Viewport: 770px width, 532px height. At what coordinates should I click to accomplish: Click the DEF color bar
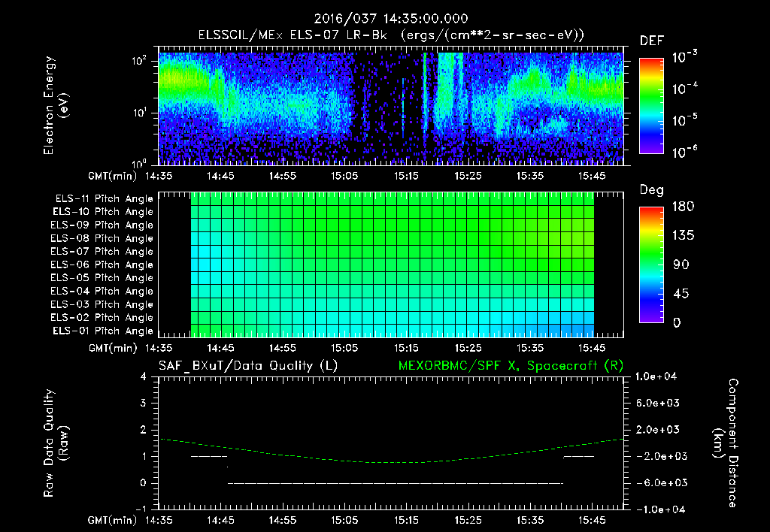[x=651, y=105]
